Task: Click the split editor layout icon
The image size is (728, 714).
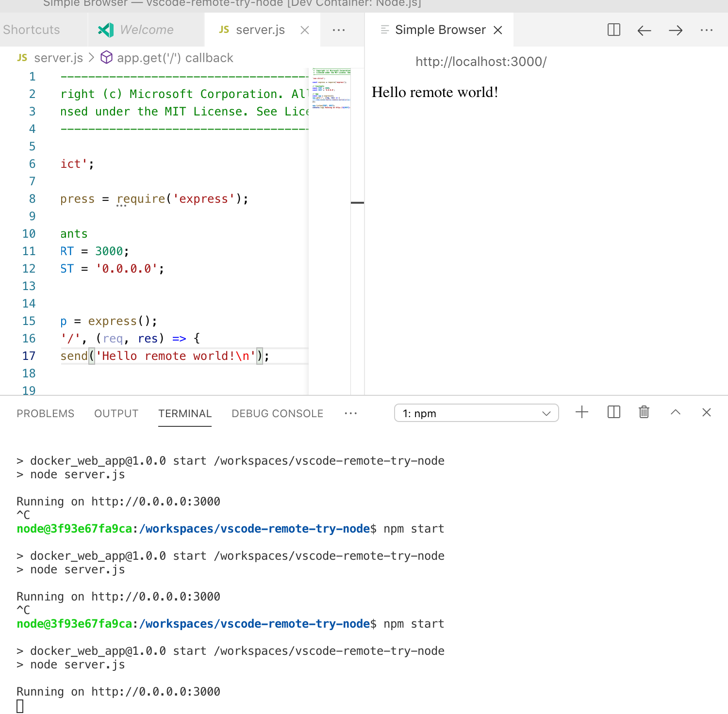Action: pos(613,30)
